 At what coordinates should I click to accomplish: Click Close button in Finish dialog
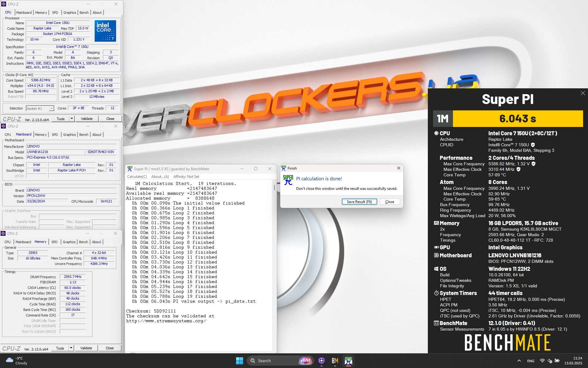pos(390,201)
